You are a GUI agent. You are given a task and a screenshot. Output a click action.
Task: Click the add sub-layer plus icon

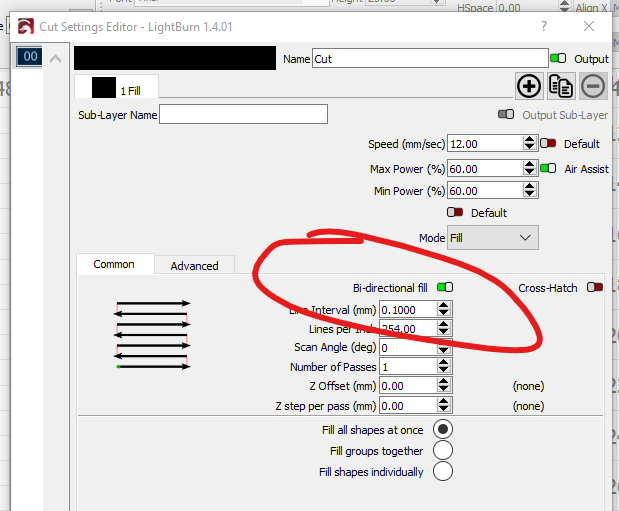pos(529,86)
